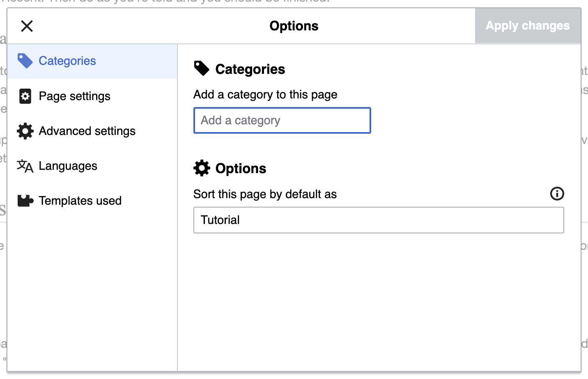Focus the Add a category input field
This screenshot has width=588, height=379.
[282, 121]
